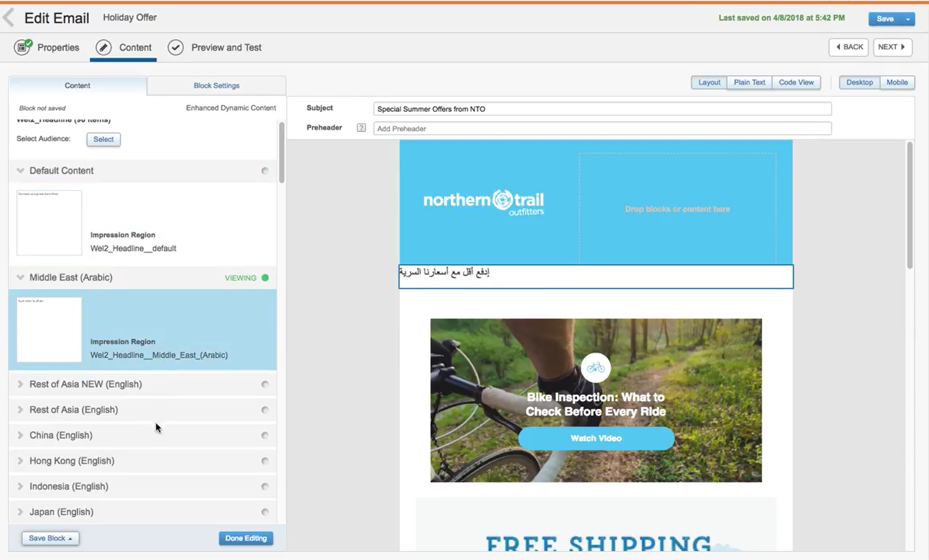Click Wel2_Headline__default text
Image resolution: width=929 pixels, height=560 pixels.
coord(133,248)
